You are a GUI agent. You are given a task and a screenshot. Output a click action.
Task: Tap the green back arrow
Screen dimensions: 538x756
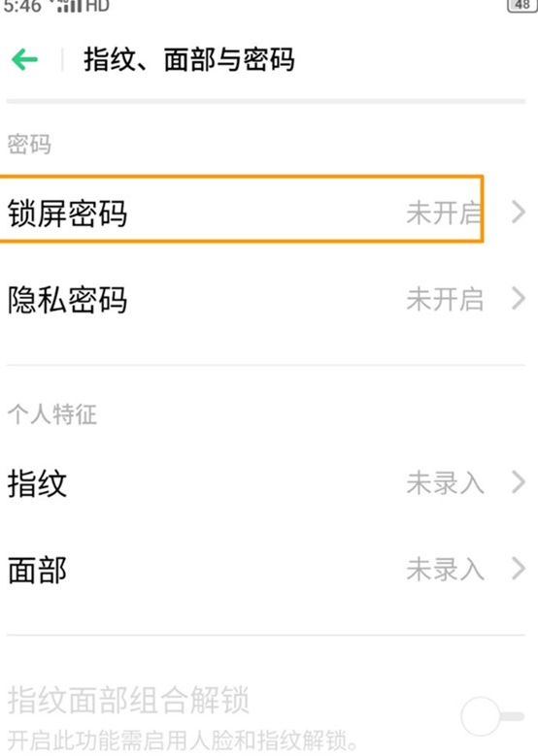coord(24,60)
